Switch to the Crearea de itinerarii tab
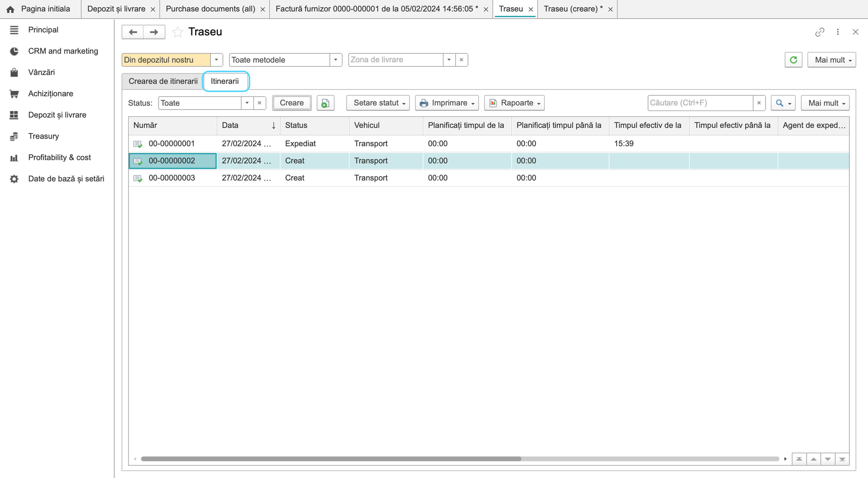Screen dimensions: 868x478 (x=163, y=81)
